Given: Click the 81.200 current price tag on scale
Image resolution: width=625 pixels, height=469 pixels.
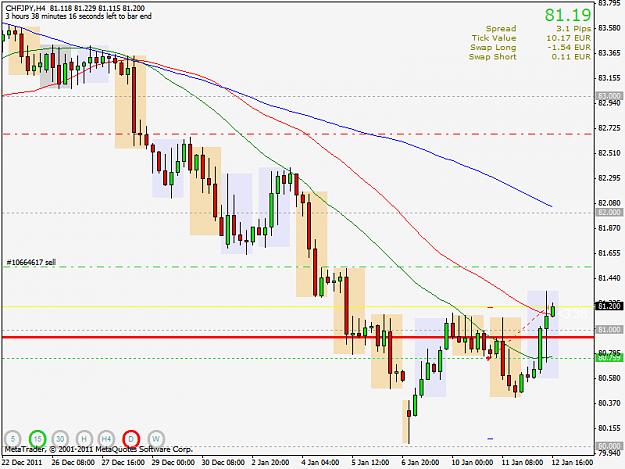Looking at the screenshot, I should [609, 306].
